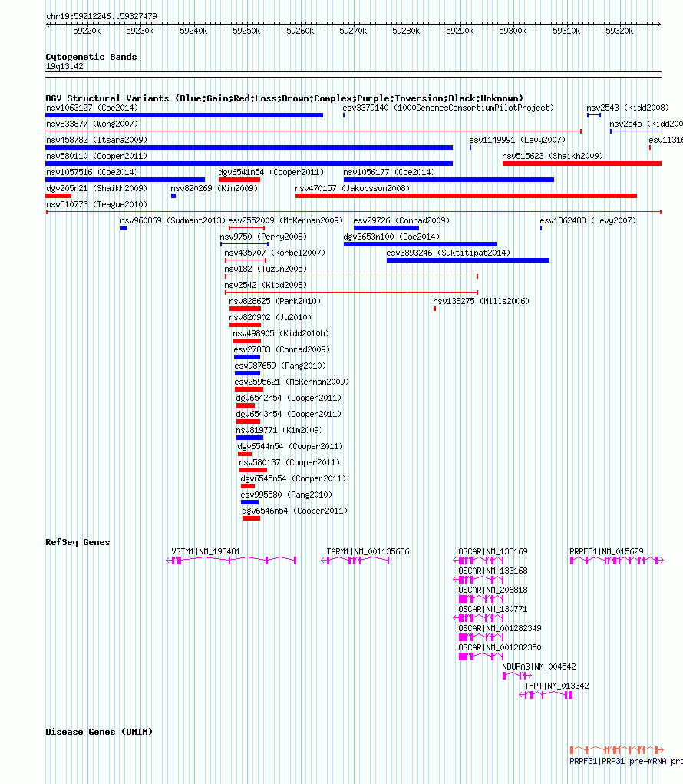Click the esv1362488 (Levy2007) label
The image size is (683, 784).
click(x=588, y=220)
